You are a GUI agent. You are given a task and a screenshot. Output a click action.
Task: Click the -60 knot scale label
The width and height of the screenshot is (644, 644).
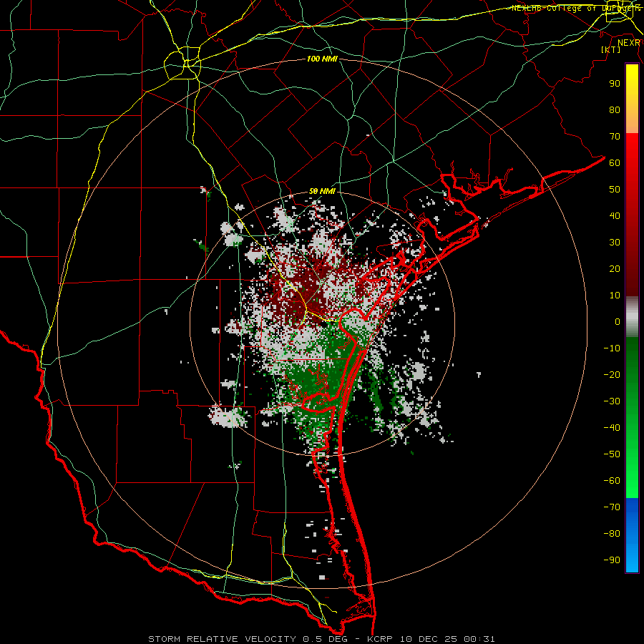click(x=612, y=481)
